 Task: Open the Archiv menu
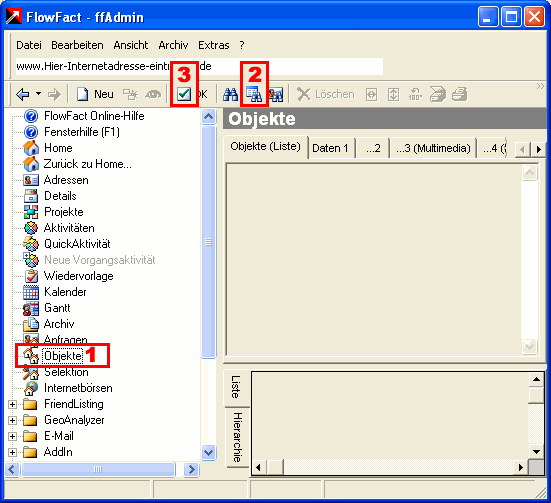(173, 45)
